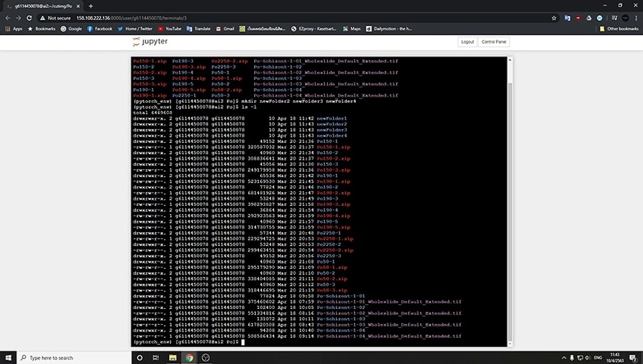The image size is (643, 364).
Task: Click the red extension icon
Action: [578, 18]
